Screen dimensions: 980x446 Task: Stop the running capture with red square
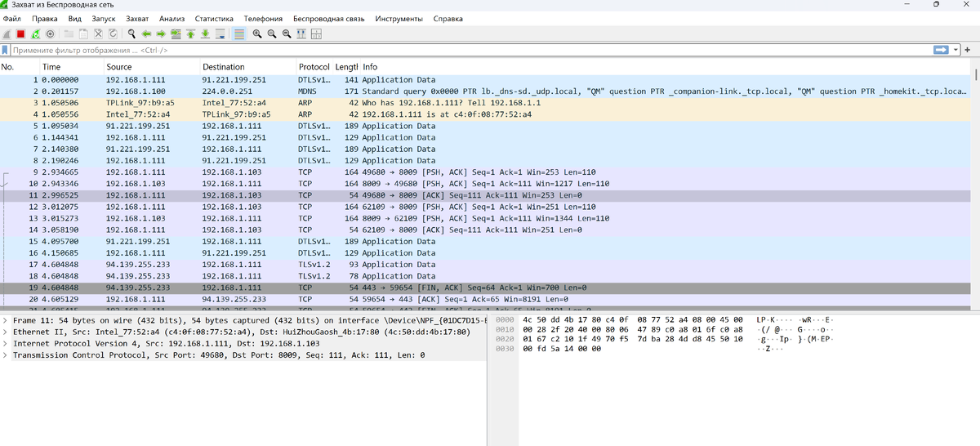20,34
